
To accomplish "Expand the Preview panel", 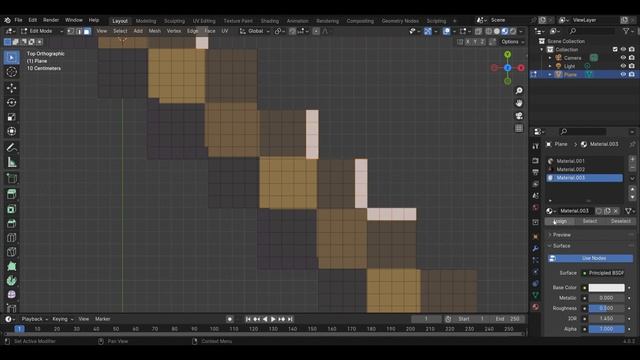I will pos(562,235).
